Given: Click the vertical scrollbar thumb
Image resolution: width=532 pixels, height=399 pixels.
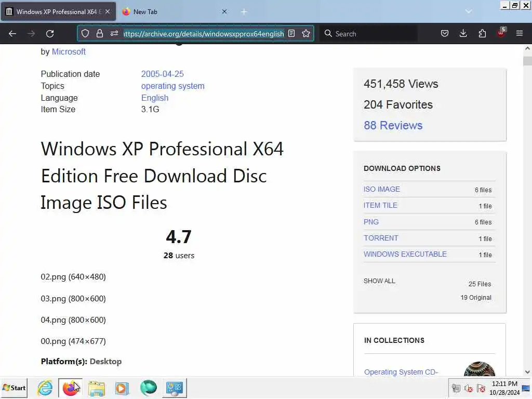Looking at the screenshot, I should pyautogui.click(x=527, y=61).
